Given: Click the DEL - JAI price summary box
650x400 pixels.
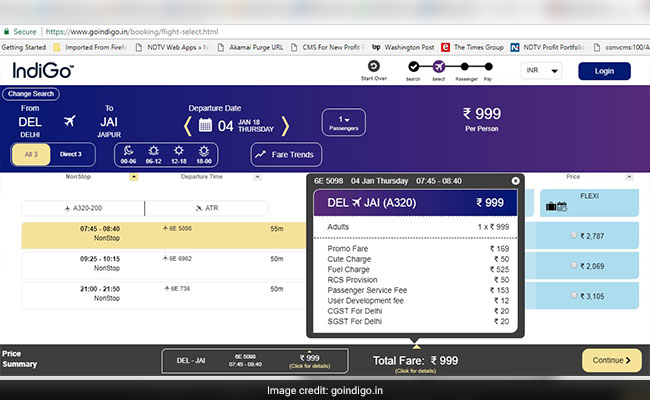Looking at the screenshot, I should (255, 361).
